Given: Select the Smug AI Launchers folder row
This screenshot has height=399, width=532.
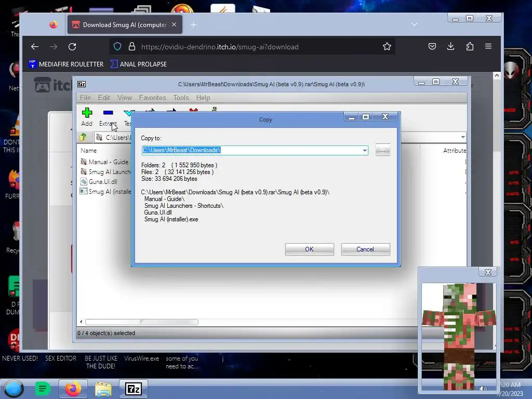Looking at the screenshot, I should [x=106, y=171].
